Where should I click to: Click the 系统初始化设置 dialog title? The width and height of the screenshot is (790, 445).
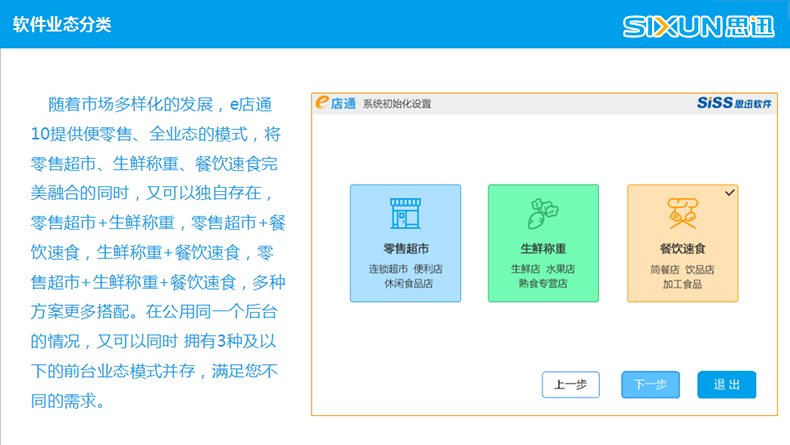397,104
